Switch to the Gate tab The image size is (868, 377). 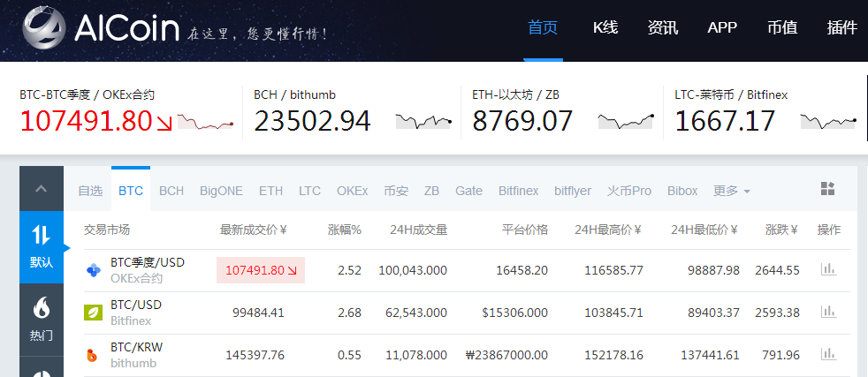tap(468, 191)
